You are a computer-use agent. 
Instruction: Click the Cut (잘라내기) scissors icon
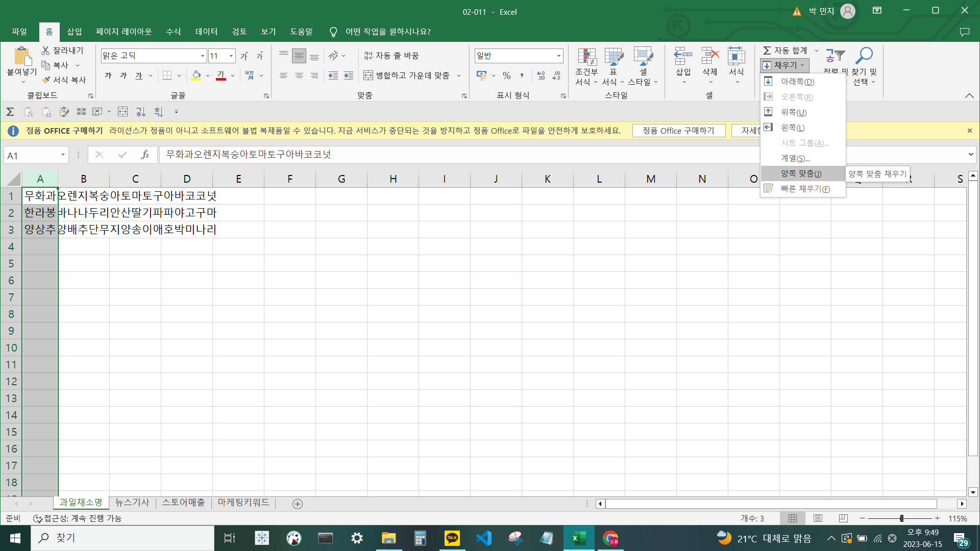click(46, 51)
